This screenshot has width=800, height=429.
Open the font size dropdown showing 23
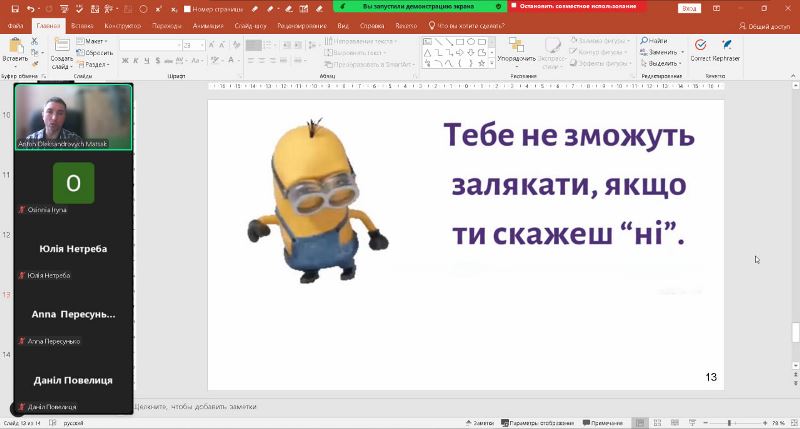click(193, 45)
